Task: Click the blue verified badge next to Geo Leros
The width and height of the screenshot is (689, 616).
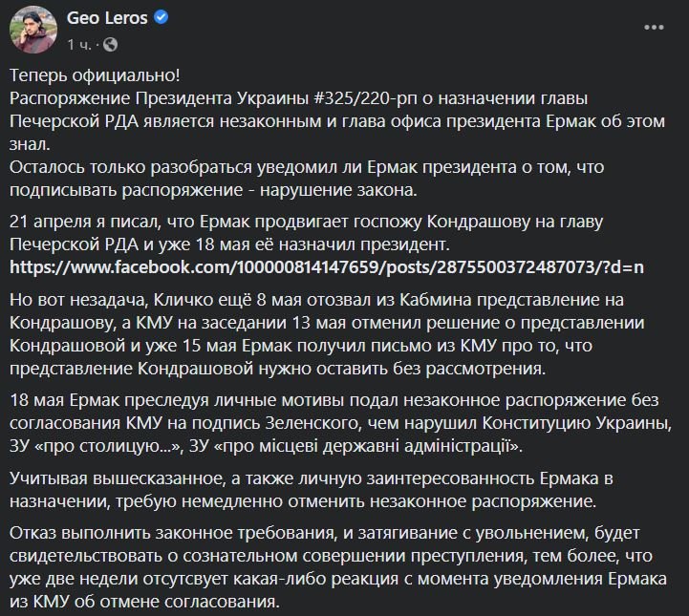Action: 161,17
